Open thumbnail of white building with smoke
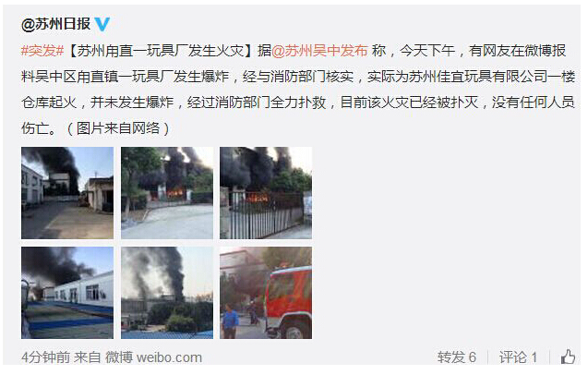Viewport: 588px width, 375px height. tap(67, 293)
